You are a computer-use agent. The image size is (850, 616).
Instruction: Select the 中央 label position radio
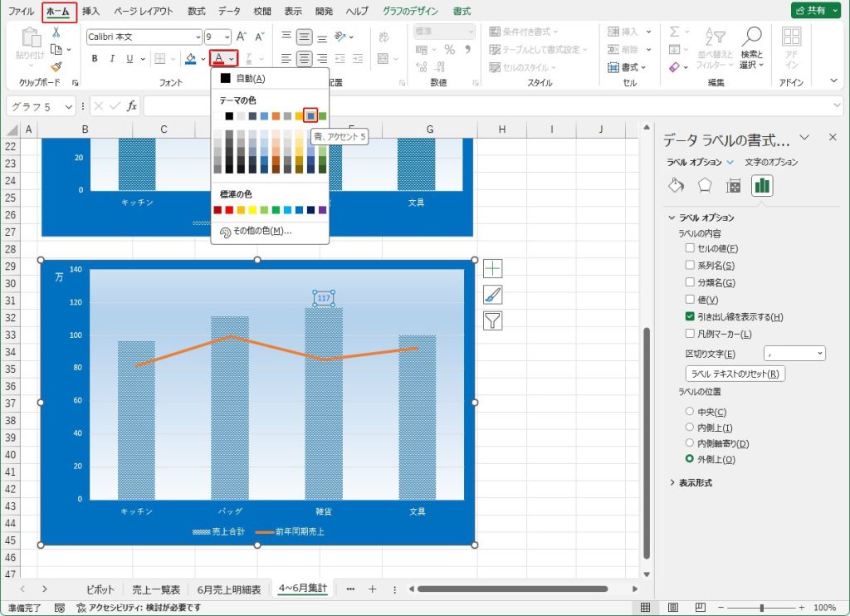click(689, 412)
